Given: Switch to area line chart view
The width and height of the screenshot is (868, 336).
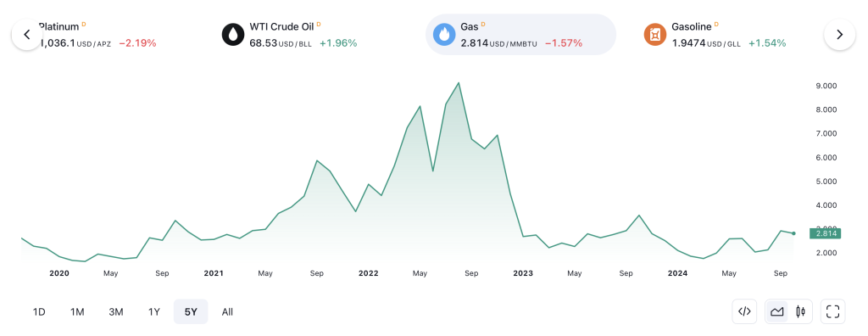Looking at the screenshot, I should [777, 311].
